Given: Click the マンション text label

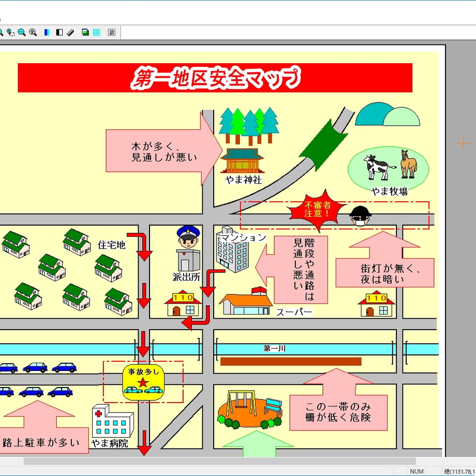Looking at the screenshot, I should (244, 237).
